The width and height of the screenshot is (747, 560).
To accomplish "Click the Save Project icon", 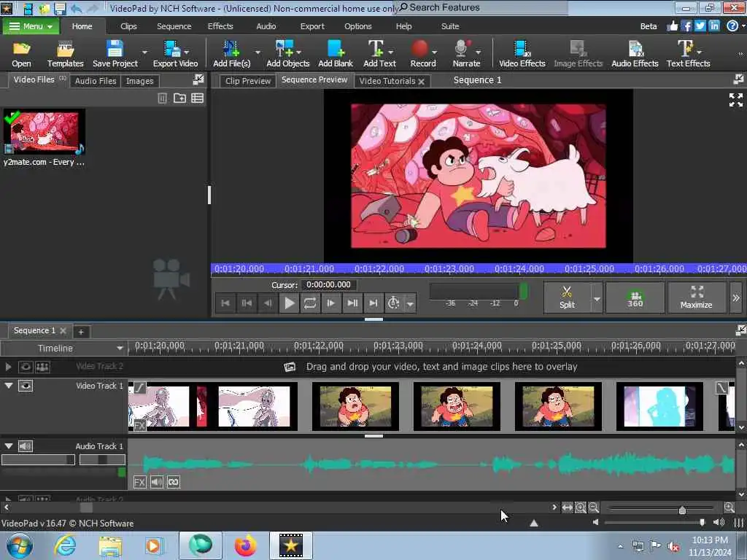I will coord(115,54).
